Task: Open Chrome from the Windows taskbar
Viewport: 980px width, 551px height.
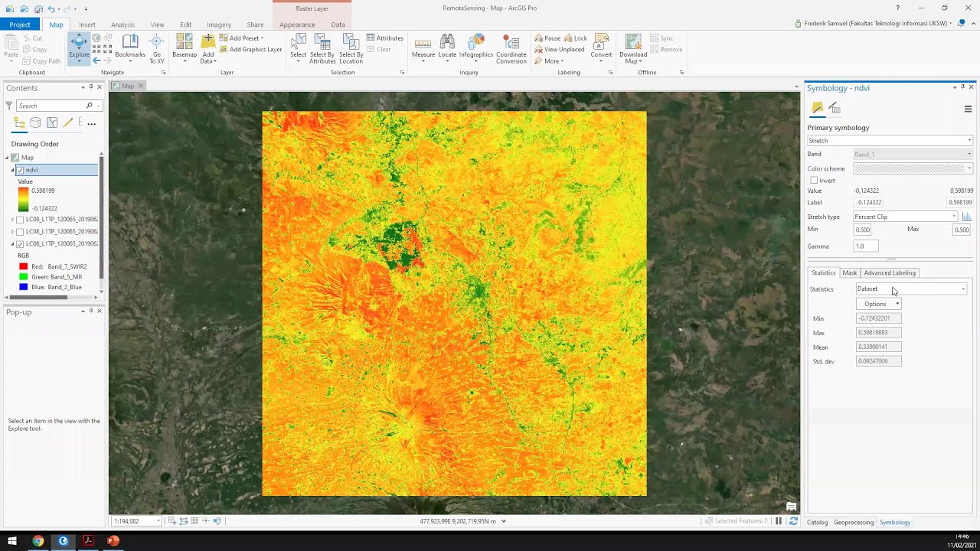Action: (38, 540)
